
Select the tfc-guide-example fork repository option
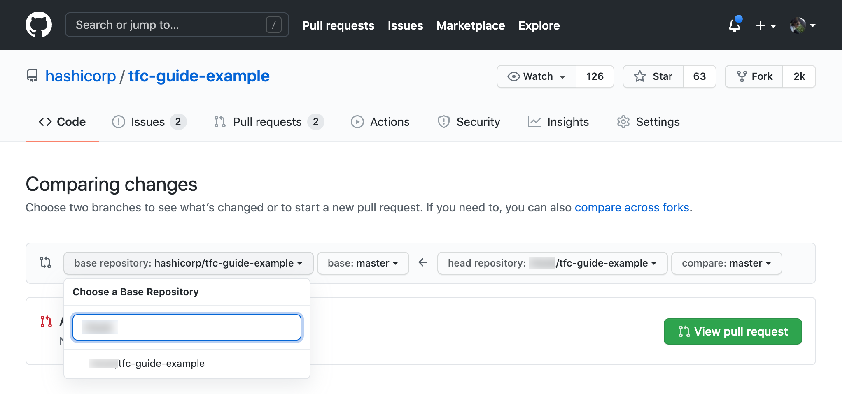coord(187,364)
